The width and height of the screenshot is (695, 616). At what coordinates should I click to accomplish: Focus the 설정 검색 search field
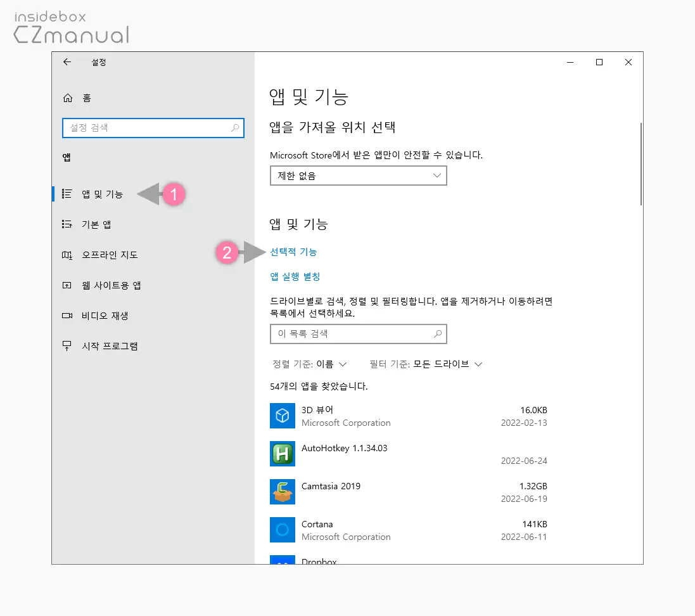[x=153, y=128]
